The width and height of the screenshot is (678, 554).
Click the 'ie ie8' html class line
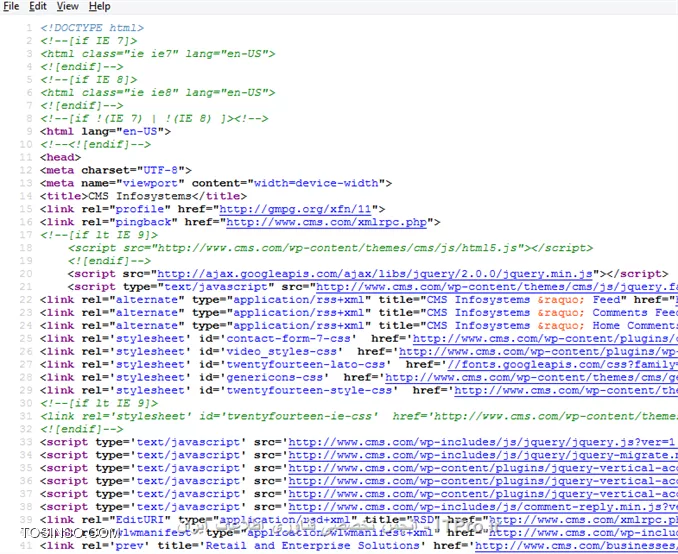(x=158, y=93)
